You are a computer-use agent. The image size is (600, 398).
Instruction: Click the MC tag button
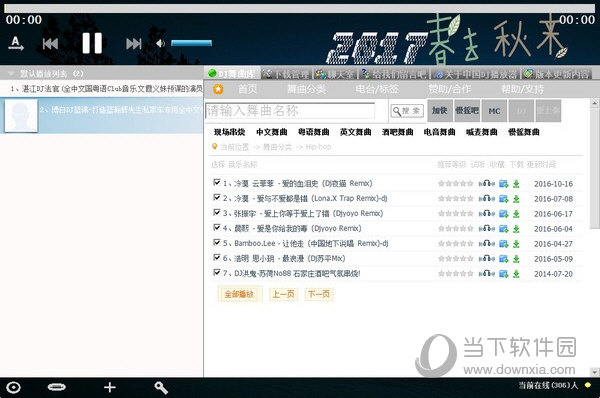click(x=494, y=111)
